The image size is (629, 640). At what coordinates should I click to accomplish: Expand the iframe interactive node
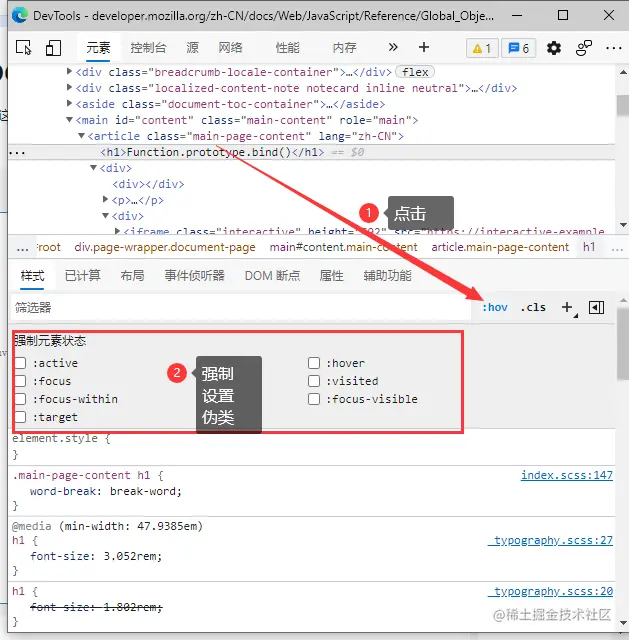(118, 231)
